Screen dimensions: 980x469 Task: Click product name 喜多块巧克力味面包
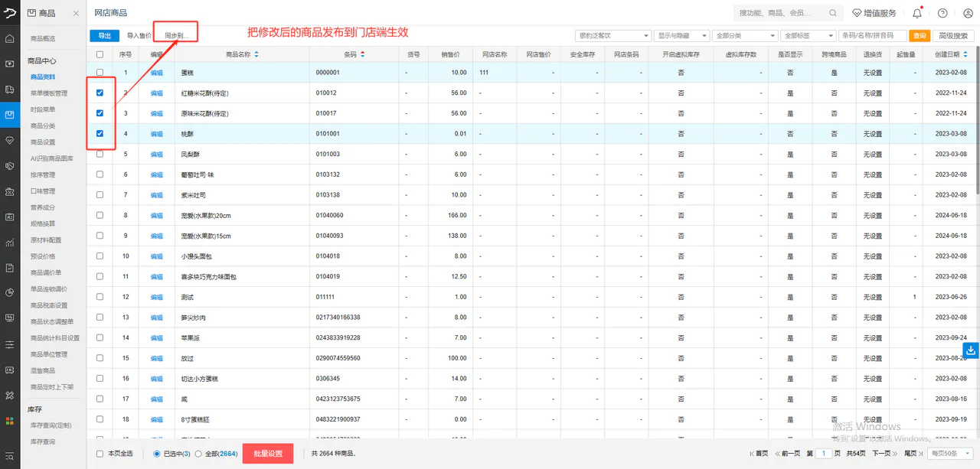pos(209,276)
